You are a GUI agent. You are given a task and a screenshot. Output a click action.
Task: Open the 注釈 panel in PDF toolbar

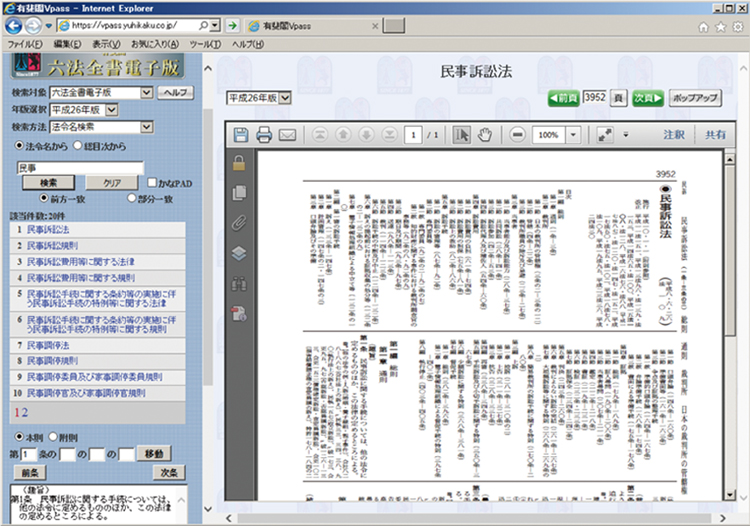(x=674, y=135)
